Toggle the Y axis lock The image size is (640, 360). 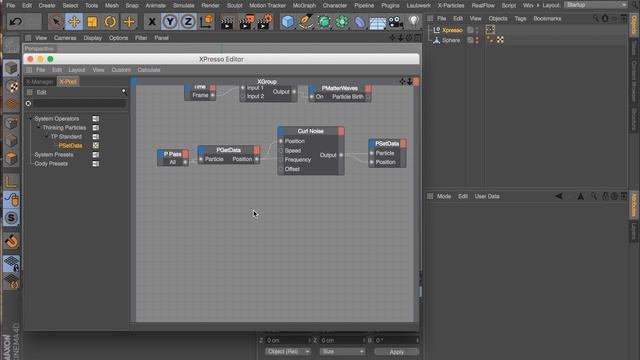170,22
